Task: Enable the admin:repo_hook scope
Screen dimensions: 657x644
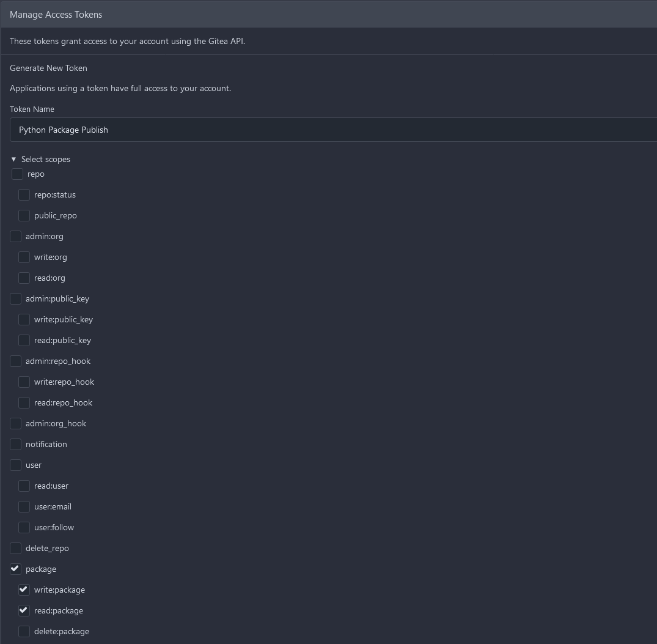Action: (x=15, y=361)
